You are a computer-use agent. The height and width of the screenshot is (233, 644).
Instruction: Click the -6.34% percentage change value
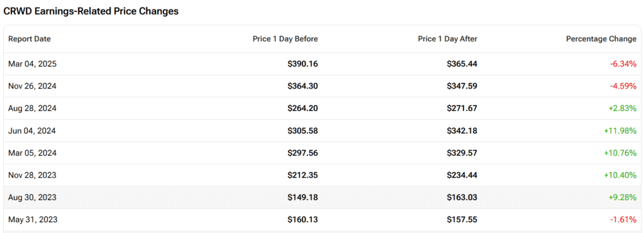click(x=623, y=64)
